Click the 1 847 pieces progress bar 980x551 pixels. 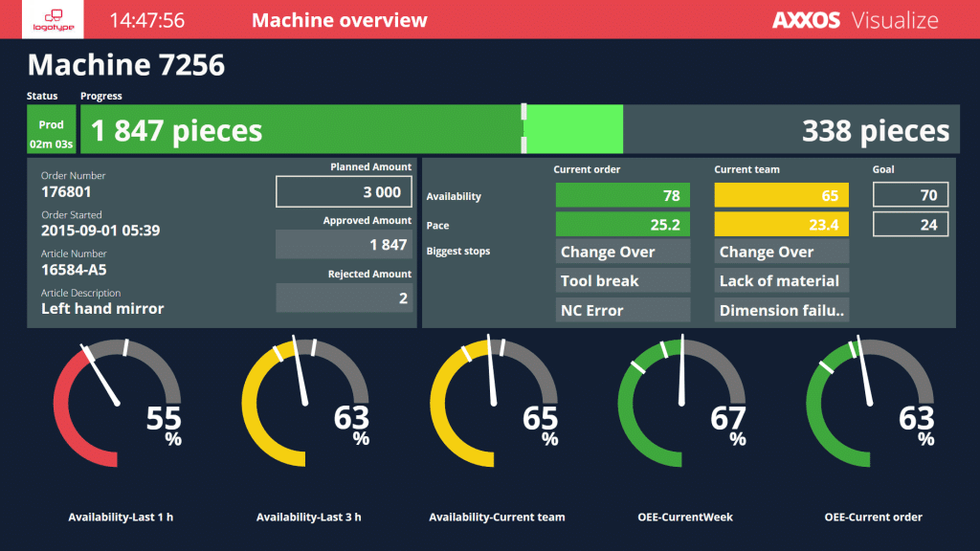(x=301, y=130)
